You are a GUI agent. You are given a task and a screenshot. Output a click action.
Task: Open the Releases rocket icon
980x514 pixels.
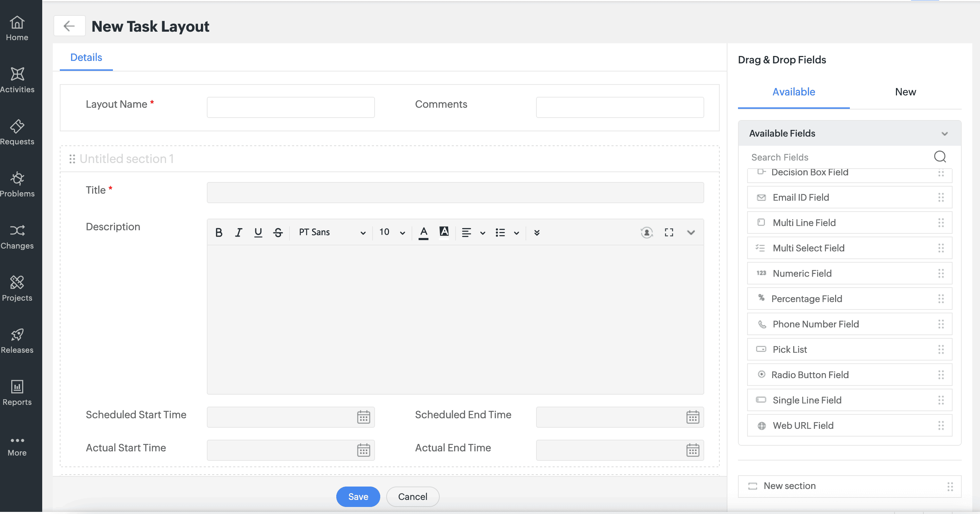tap(17, 335)
